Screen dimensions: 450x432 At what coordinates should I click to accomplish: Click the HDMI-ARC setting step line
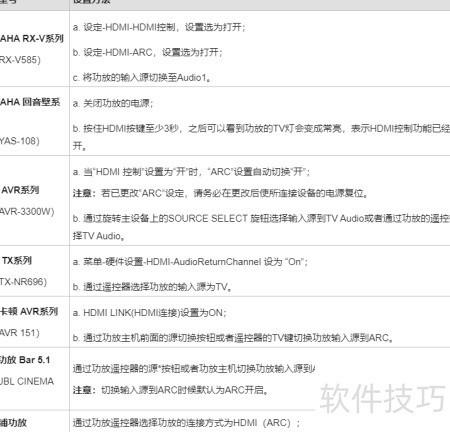148,52
